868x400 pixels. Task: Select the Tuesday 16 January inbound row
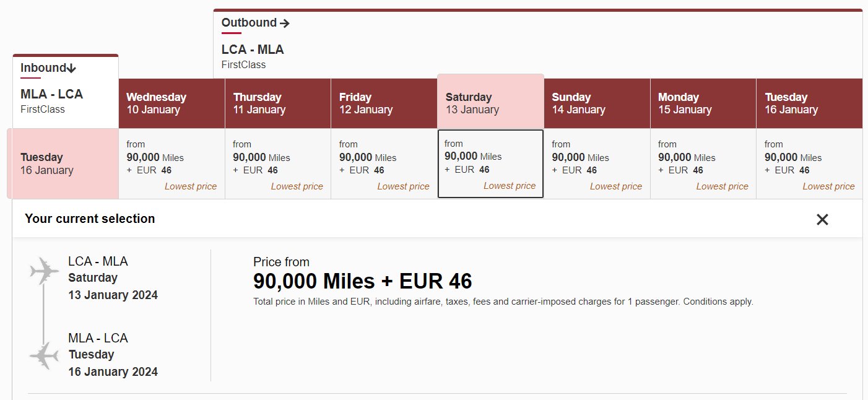click(63, 164)
